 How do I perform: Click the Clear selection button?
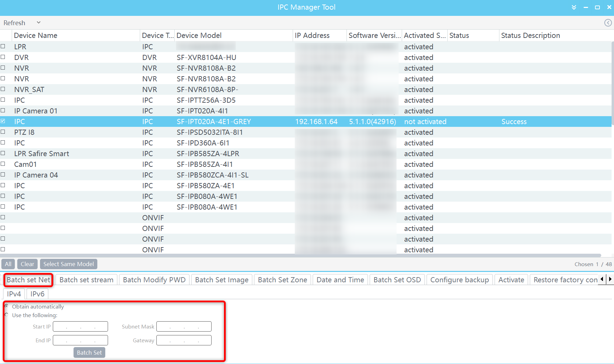coord(27,264)
